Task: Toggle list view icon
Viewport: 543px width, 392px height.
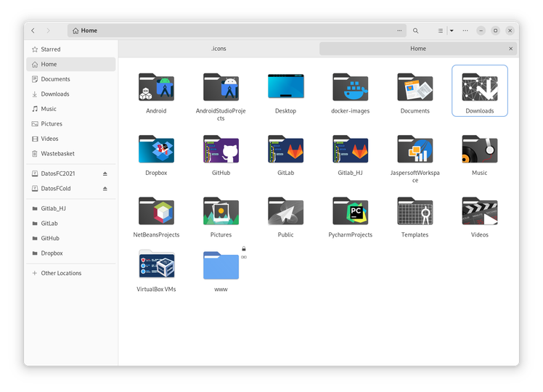Action: click(440, 30)
